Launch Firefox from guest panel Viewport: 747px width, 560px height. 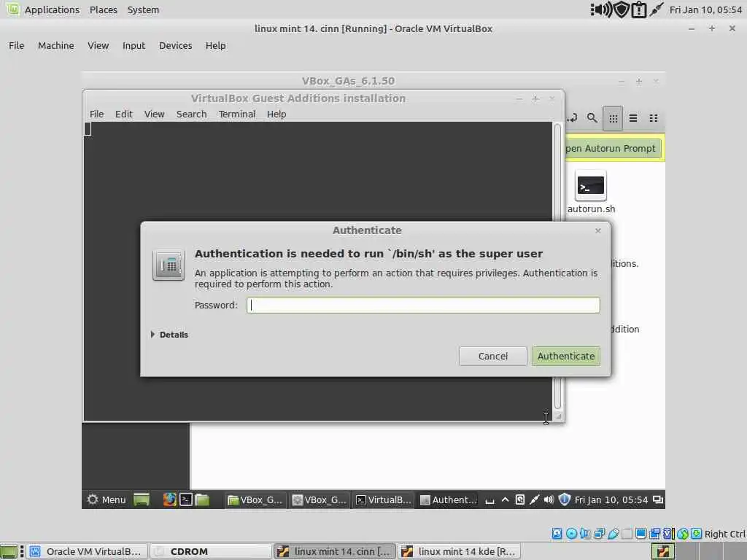(169, 499)
